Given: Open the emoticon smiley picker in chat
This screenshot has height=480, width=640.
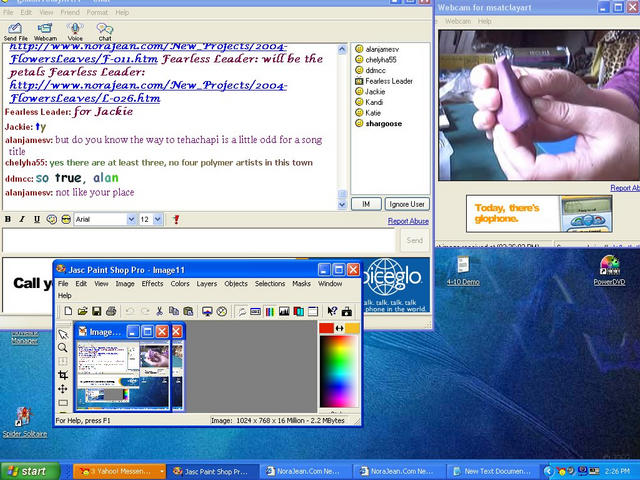Looking at the screenshot, I should pyautogui.click(x=51, y=219).
